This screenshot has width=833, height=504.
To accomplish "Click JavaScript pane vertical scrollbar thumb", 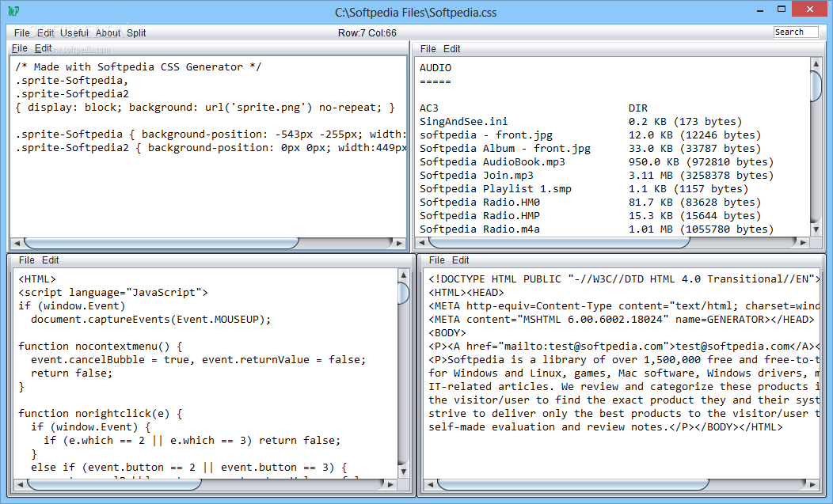I will 403,293.
